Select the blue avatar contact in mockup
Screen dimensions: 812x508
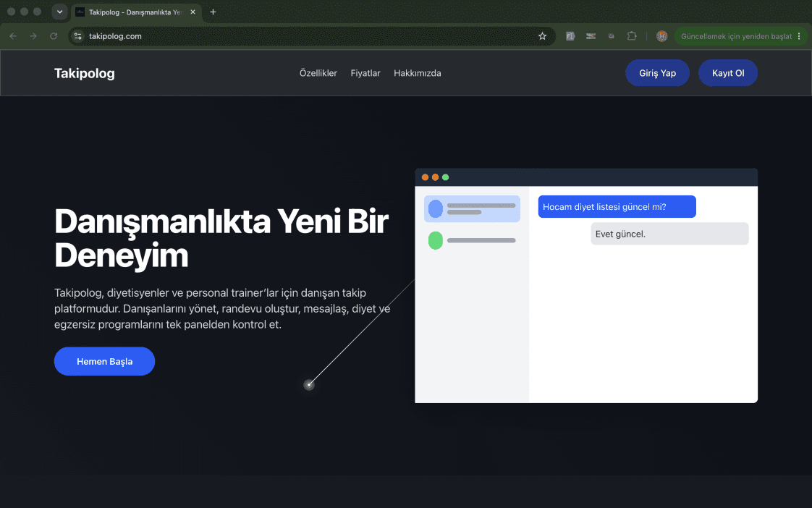point(472,208)
